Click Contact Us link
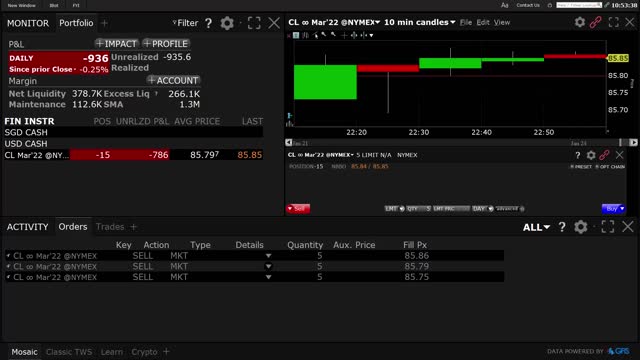Viewport: 640px width, 360px height. (x=528, y=5)
